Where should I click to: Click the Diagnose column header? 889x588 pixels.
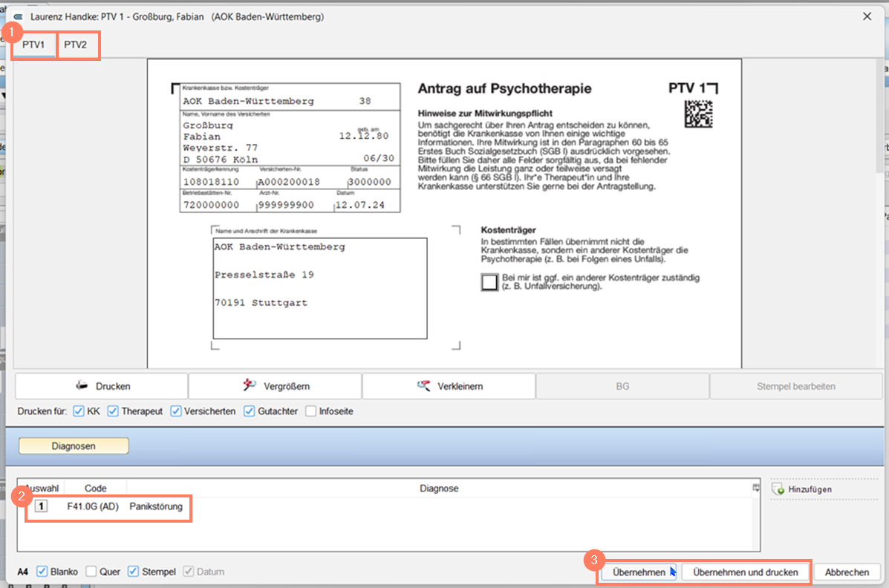point(439,489)
